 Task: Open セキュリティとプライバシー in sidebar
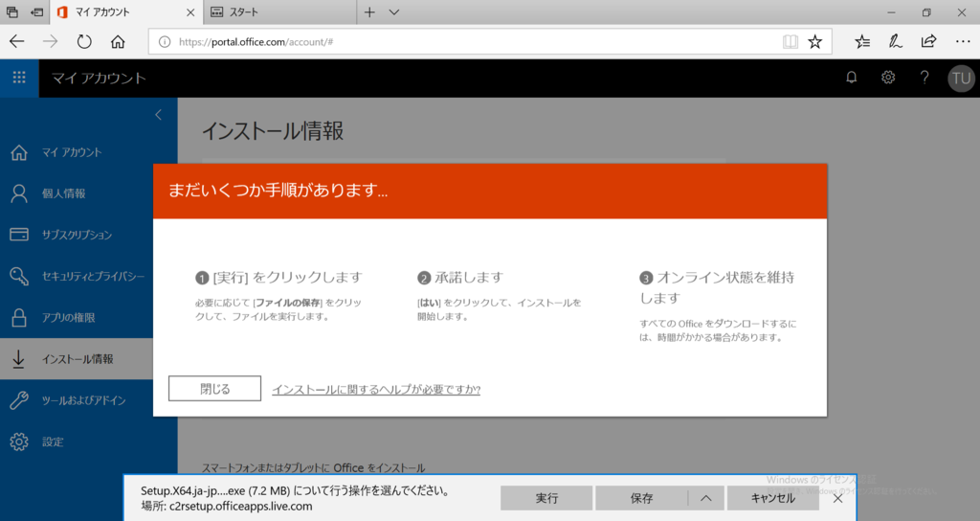tap(77, 276)
